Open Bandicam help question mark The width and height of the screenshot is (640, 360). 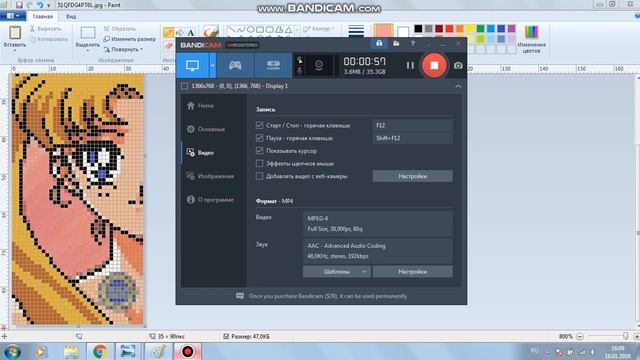point(413,43)
